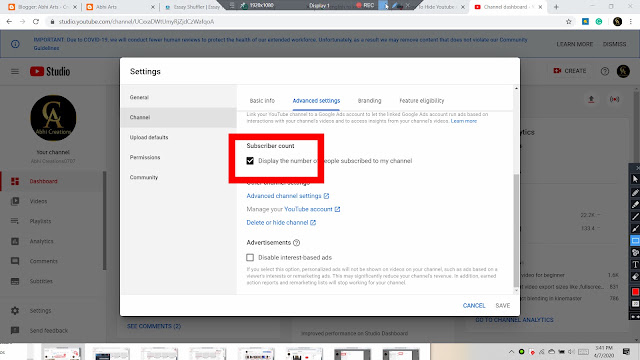
Task: Select the brush tool in annotation toolbar
Action: point(635,229)
